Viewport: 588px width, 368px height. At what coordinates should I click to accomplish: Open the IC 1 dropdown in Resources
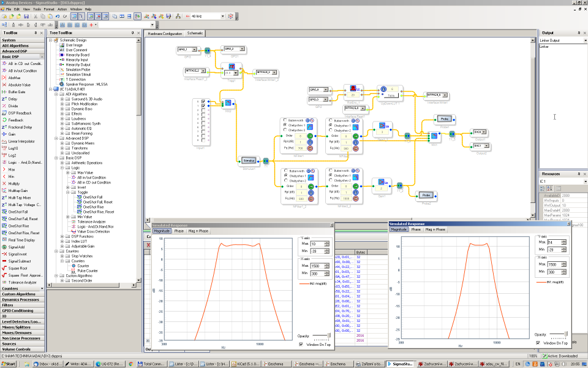point(585,182)
